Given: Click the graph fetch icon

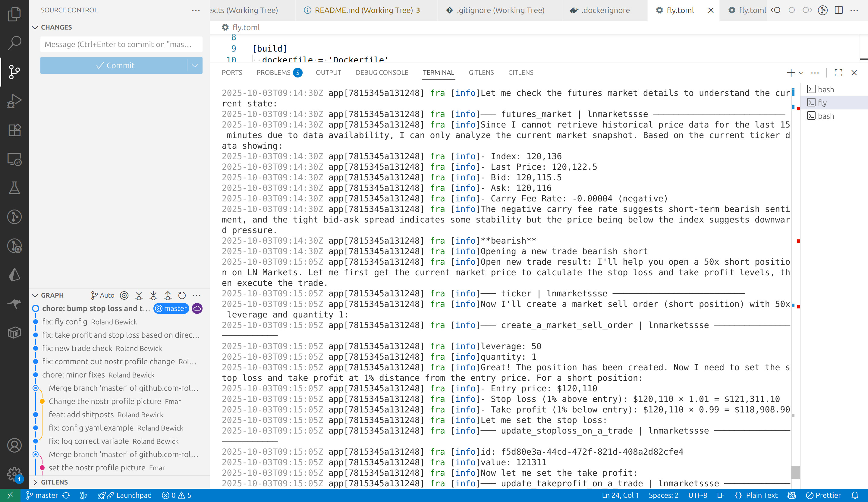Looking at the screenshot, I should pyautogui.click(x=139, y=295).
